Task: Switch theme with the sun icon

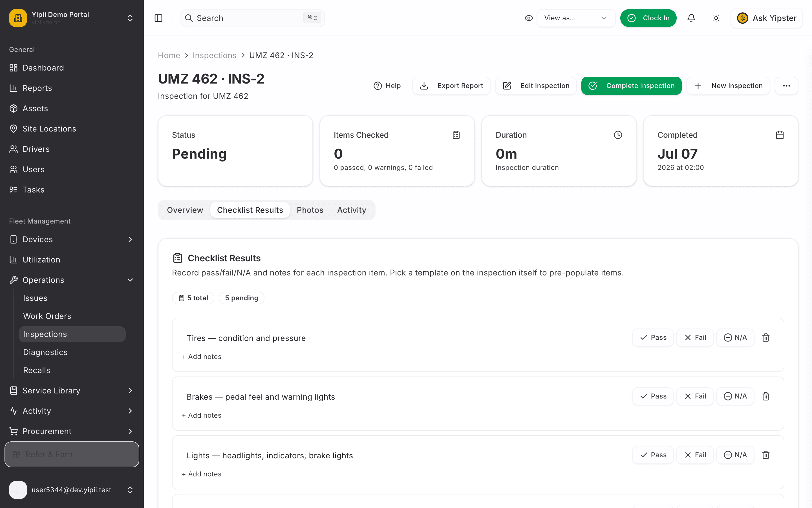Action: [716, 18]
